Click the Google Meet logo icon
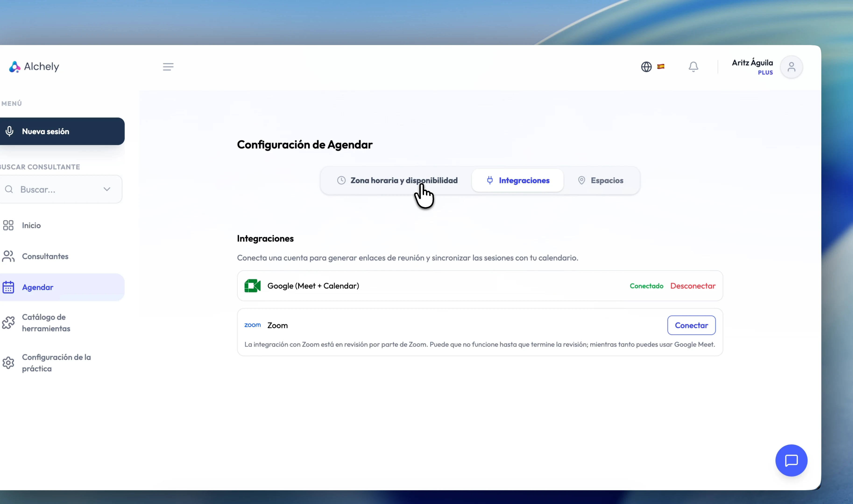The width and height of the screenshot is (853, 504). [252, 286]
